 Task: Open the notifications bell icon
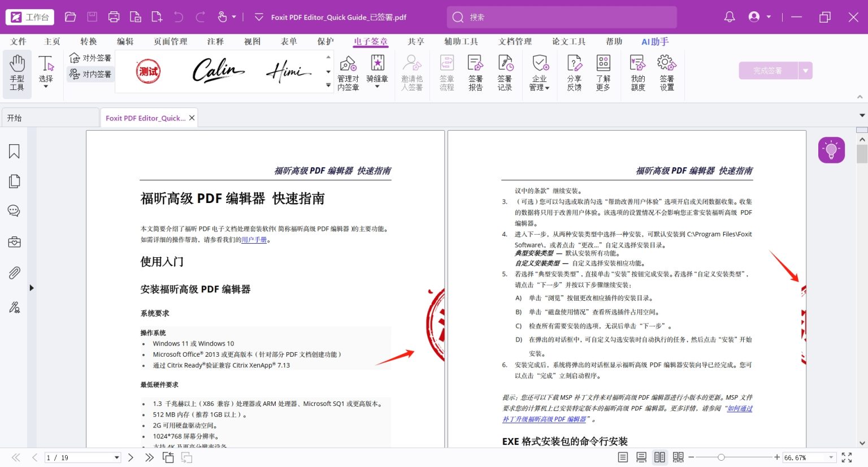click(x=730, y=17)
